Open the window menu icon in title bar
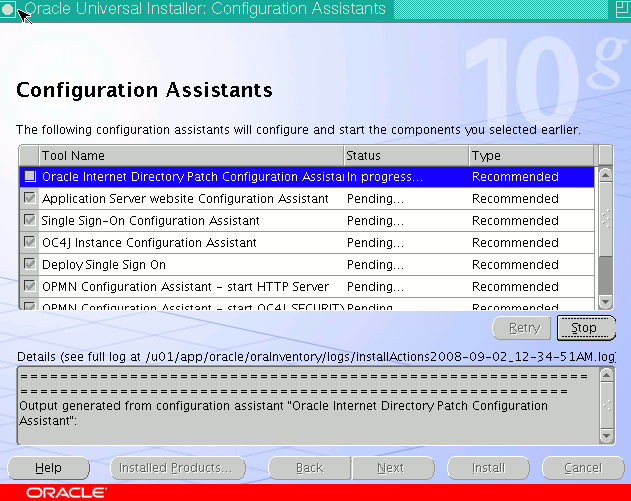Image resolution: width=631 pixels, height=501 pixels. pos(8,9)
